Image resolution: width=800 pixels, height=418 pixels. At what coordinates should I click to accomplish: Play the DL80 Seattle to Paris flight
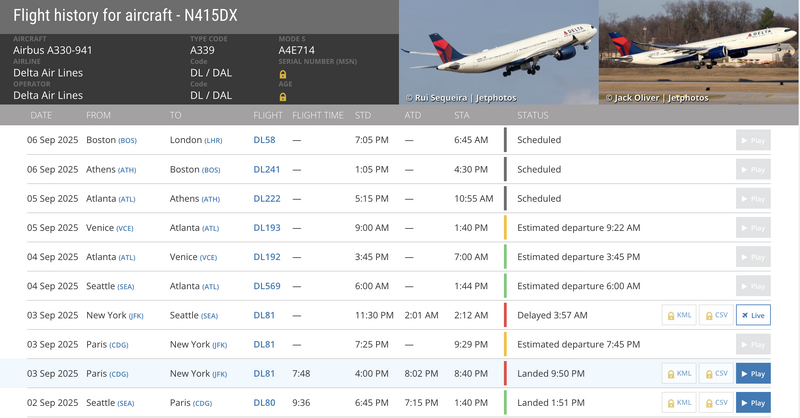(753, 403)
